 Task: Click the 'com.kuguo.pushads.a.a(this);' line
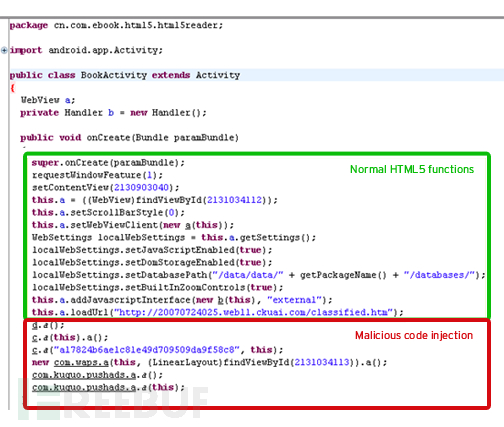tap(108, 387)
